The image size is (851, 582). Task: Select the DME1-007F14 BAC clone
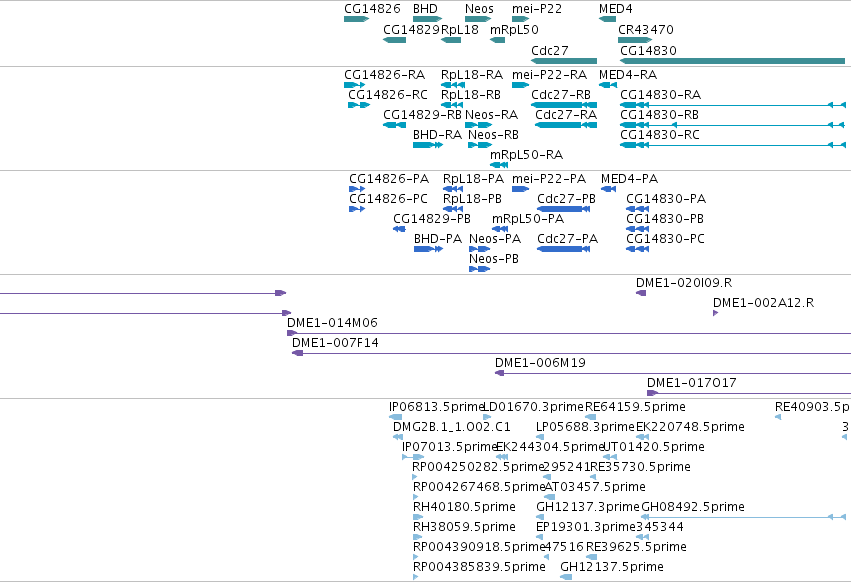point(571,353)
